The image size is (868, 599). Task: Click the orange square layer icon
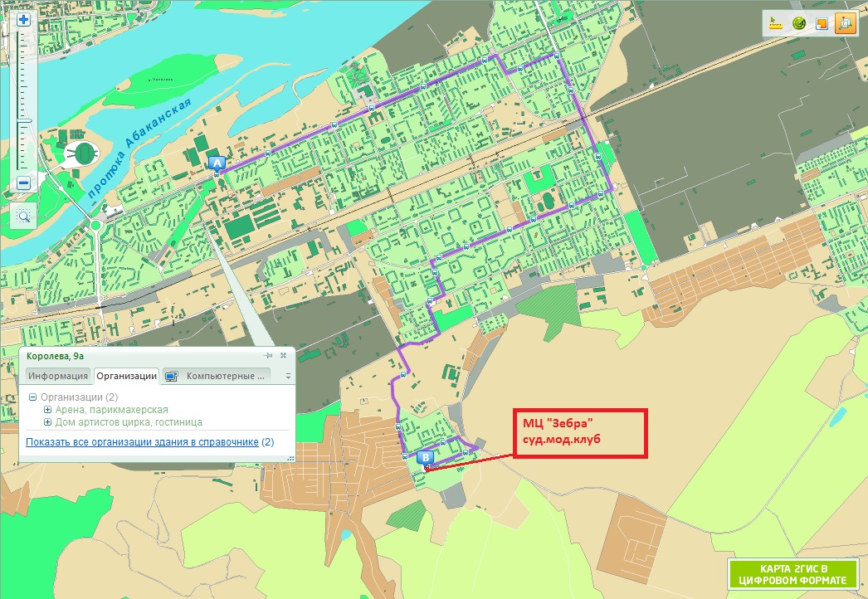822,23
